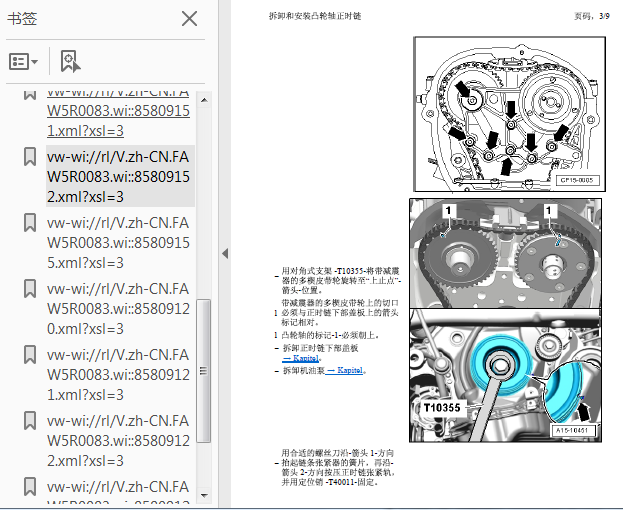Click bookmark icon beside 85809155.xml entry
Screen dimensions: 623x510
(x=30, y=222)
